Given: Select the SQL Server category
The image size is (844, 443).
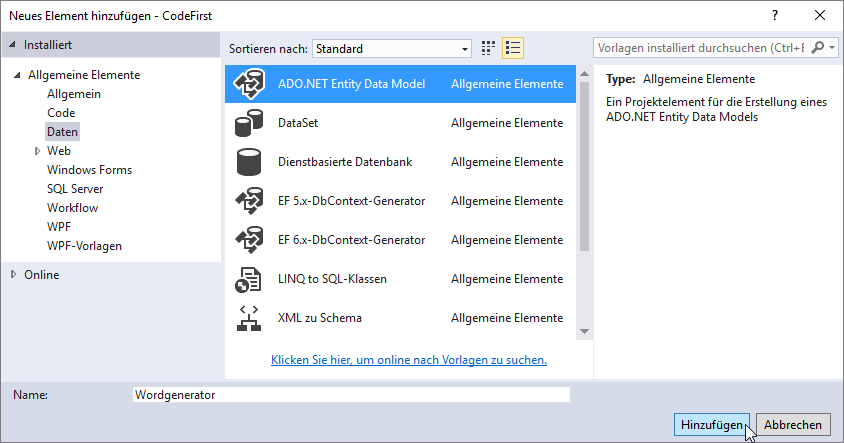Looking at the screenshot, I should click(x=74, y=189).
